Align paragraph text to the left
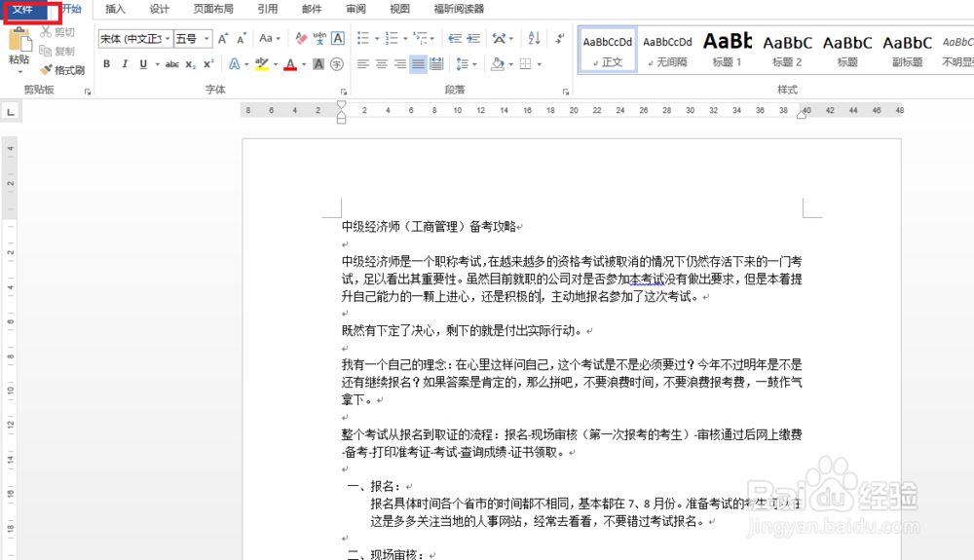The image size is (974, 560). point(362,64)
